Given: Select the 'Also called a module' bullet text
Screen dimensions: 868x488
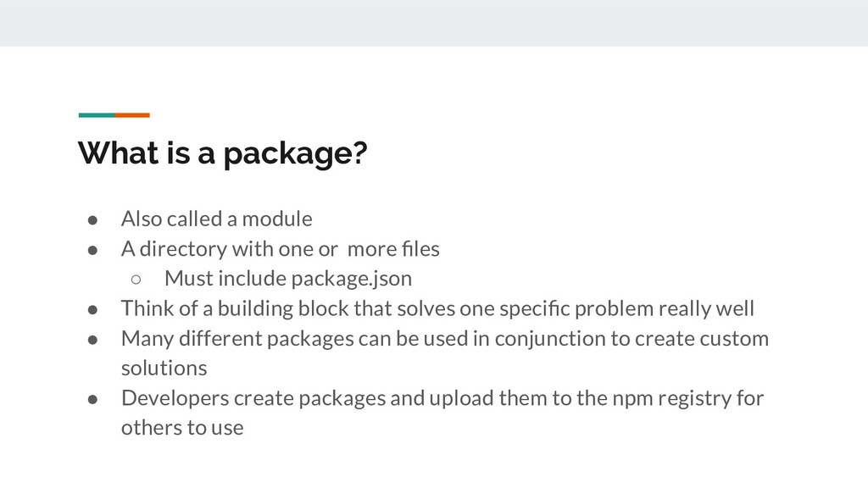Looking at the screenshot, I should tap(216, 219).
